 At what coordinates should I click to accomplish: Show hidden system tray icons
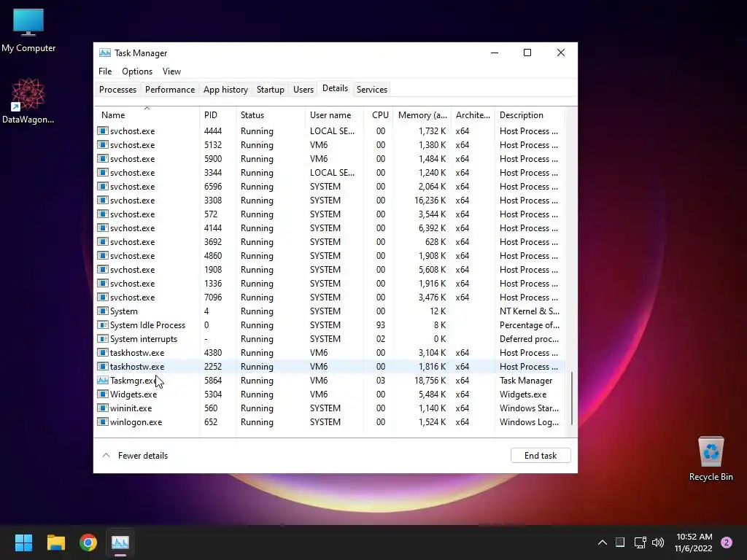(602, 542)
